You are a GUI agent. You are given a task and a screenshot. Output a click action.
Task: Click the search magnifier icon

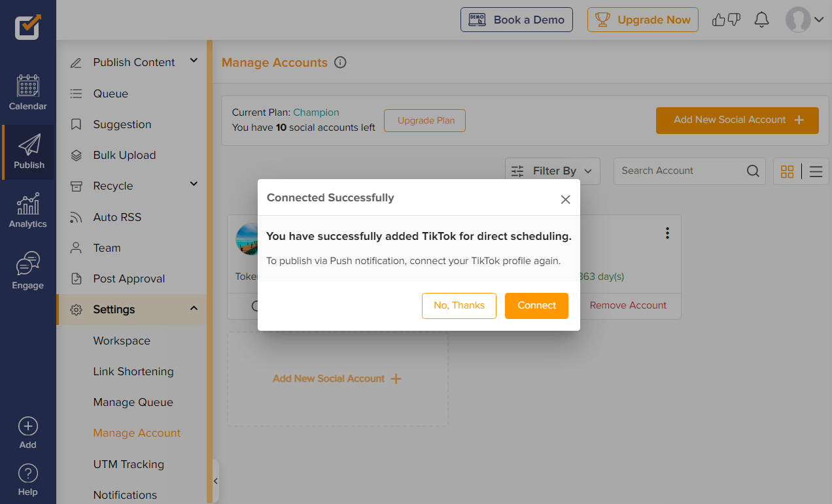(x=753, y=171)
